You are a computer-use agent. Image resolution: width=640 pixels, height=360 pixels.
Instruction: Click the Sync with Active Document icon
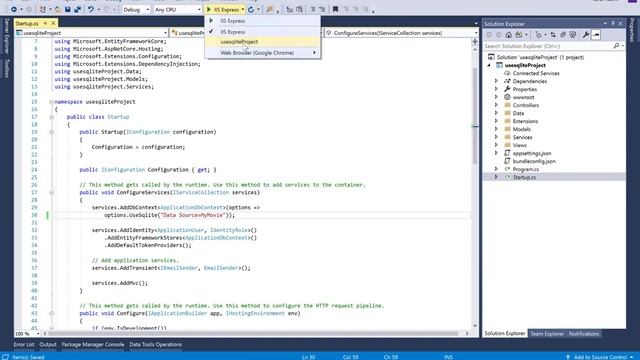tap(553, 35)
